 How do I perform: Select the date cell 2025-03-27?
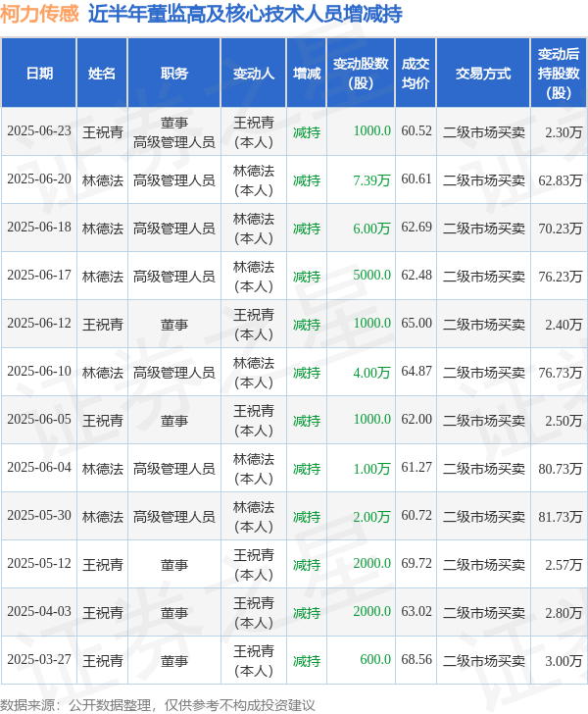pyautogui.click(x=39, y=660)
